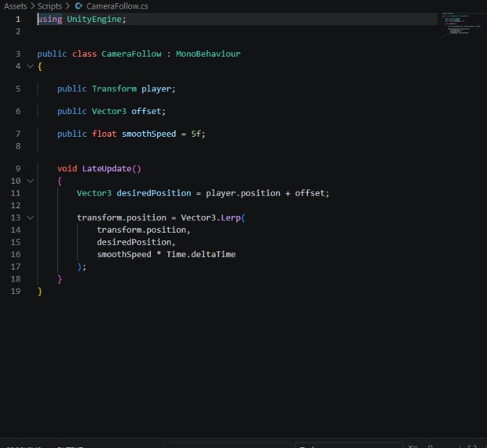Click the closing ');' on line 17
487x448 pixels.
pyautogui.click(x=81, y=267)
